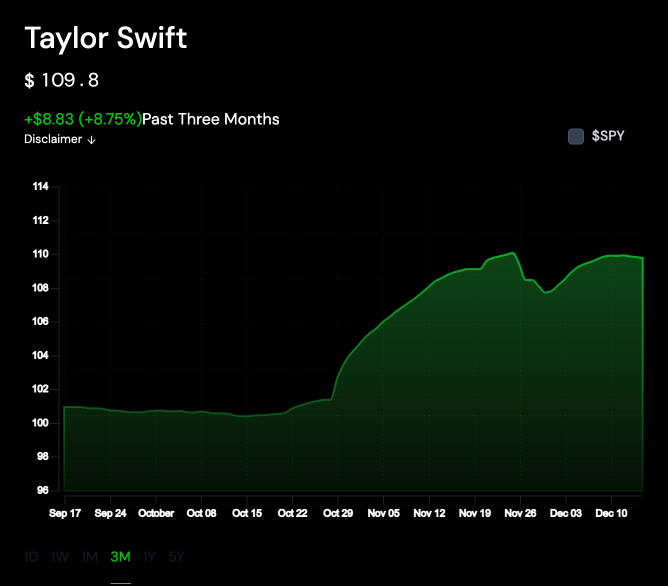Click the 98 y-axis label
Image resolution: width=668 pixels, height=586 pixels.
(43, 457)
